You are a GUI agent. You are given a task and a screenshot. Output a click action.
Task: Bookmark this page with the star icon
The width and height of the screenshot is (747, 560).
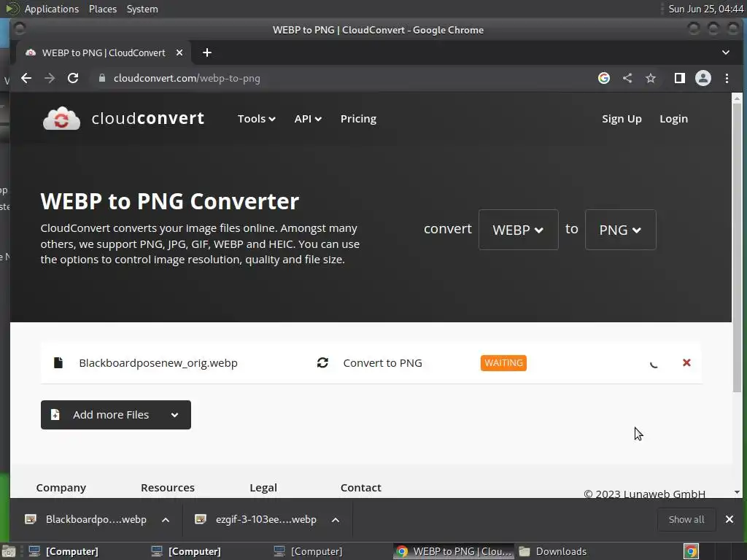pos(650,78)
